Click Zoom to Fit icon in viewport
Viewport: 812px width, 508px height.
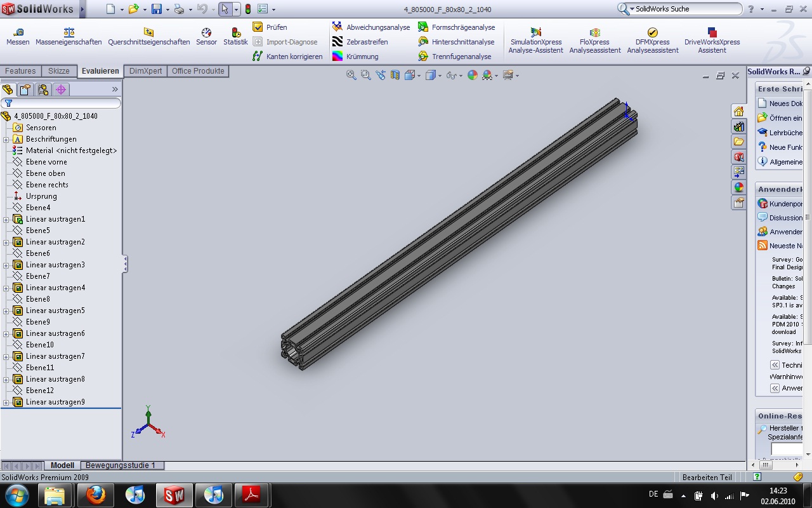point(351,75)
